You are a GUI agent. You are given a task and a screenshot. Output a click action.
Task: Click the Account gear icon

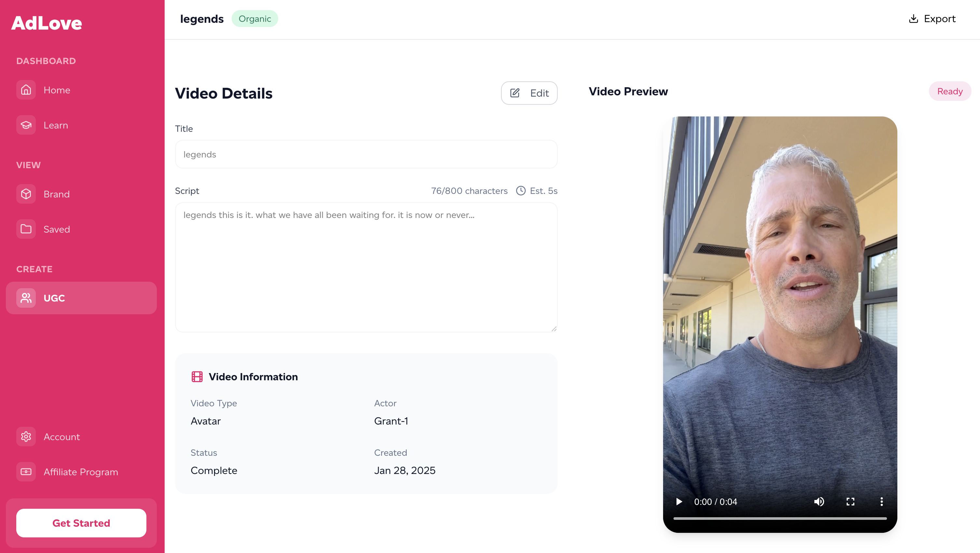pos(26,437)
